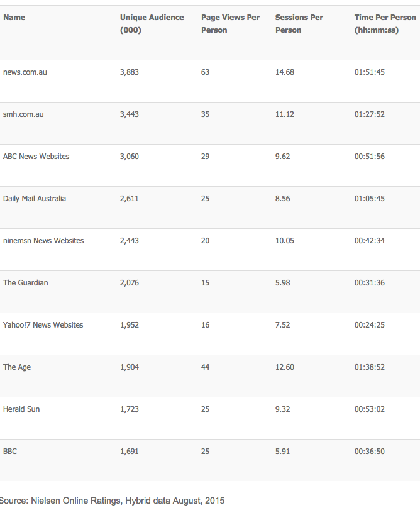Select The Age's 12.60 sessions value
This screenshot has width=420, height=510.
click(x=285, y=367)
